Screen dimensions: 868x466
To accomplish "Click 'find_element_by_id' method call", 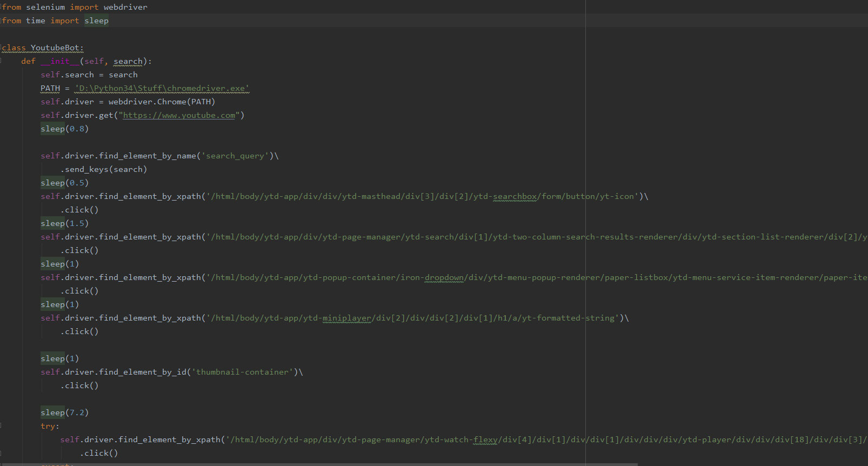I will tap(143, 372).
